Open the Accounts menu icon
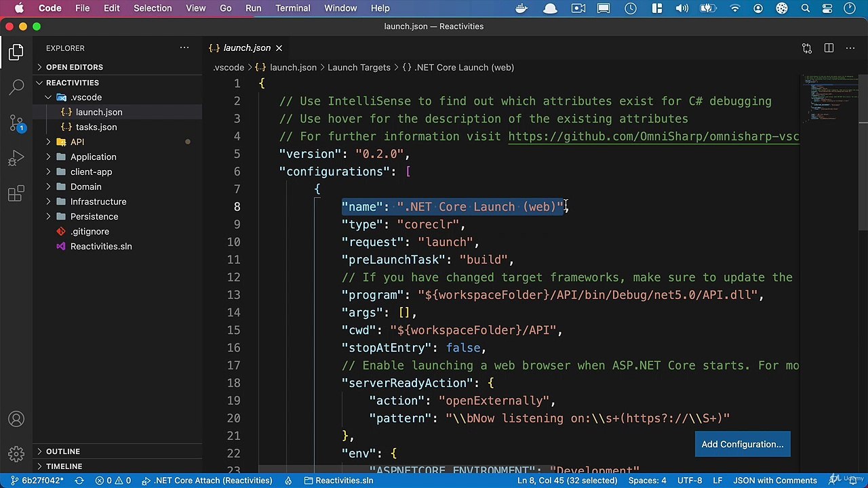 coord(16,419)
